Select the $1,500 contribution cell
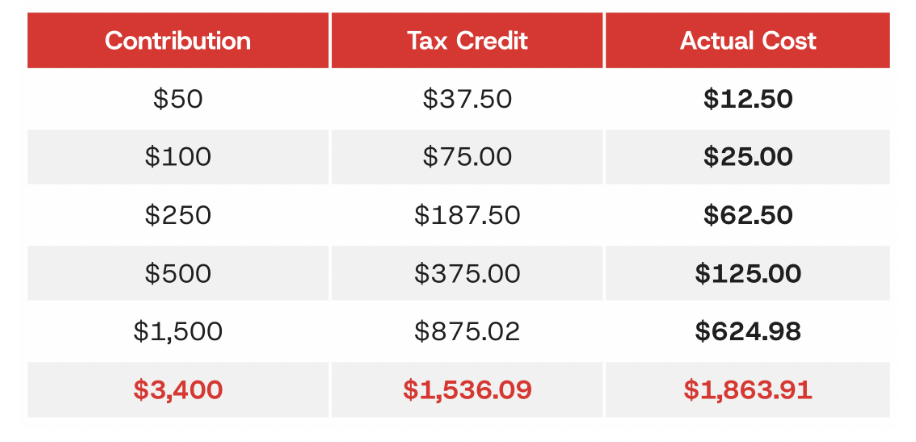916x442 pixels. [178, 331]
